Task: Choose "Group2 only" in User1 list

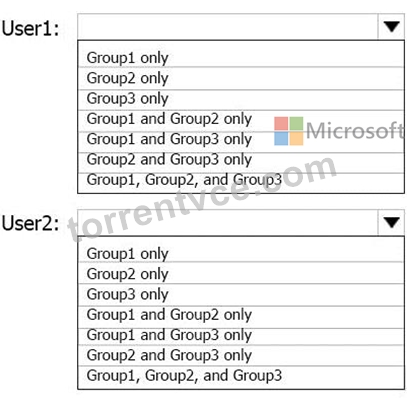Action: pyautogui.click(x=241, y=78)
